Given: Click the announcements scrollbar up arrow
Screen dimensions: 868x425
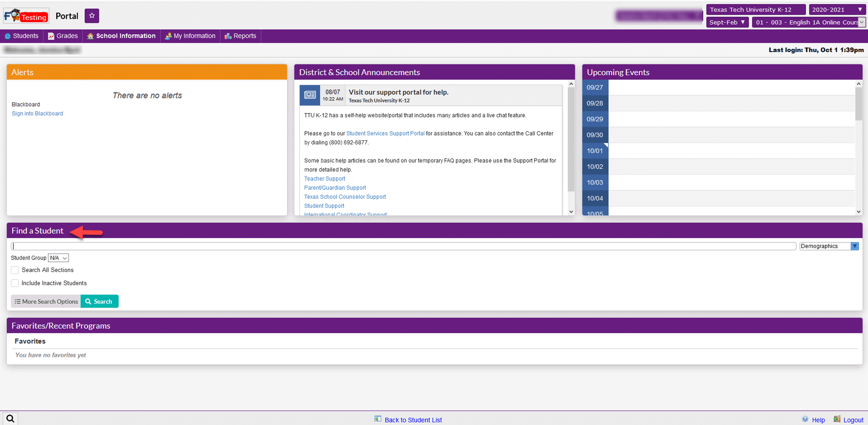Looking at the screenshot, I should [x=571, y=84].
